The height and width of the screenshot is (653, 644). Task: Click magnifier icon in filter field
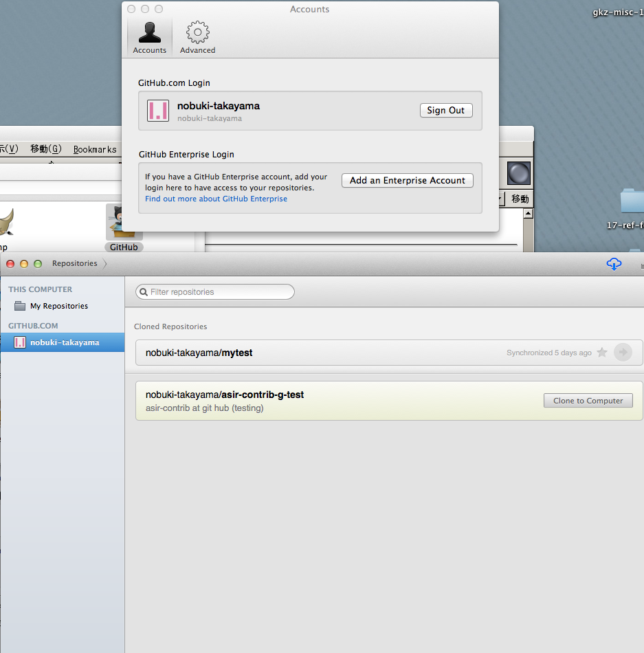(x=144, y=292)
